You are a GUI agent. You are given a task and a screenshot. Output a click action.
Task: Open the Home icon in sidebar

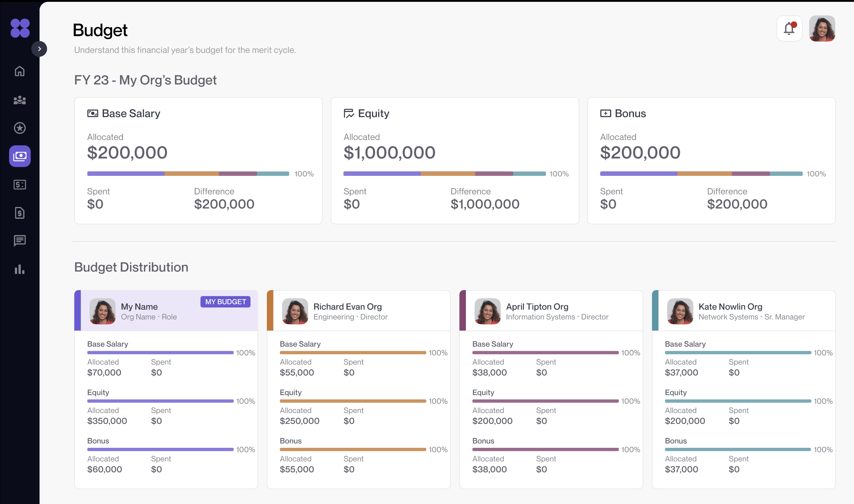(20, 71)
